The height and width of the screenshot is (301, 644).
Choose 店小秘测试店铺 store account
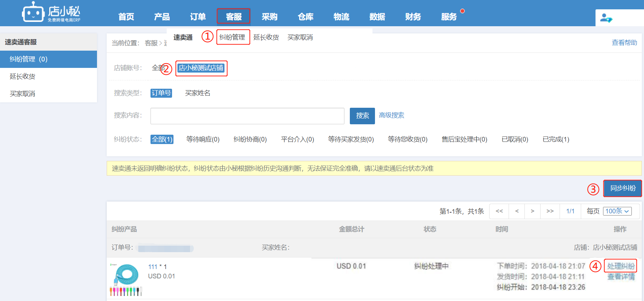click(x=201, y=68)
